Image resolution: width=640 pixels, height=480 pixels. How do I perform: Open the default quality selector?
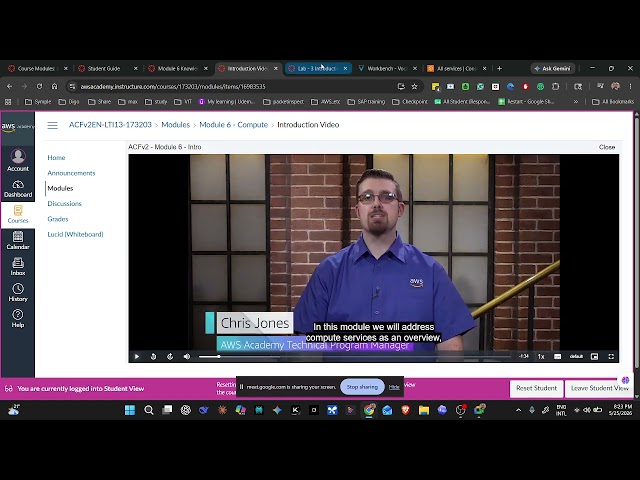click(x=576, y=356)
